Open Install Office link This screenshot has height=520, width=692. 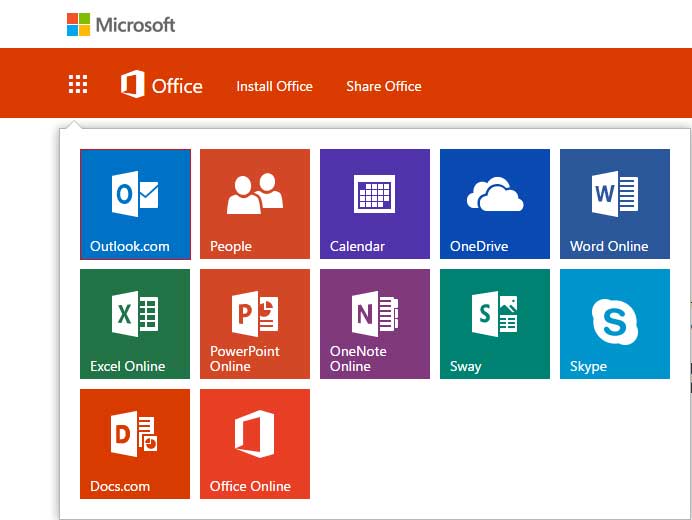[274, 86]
